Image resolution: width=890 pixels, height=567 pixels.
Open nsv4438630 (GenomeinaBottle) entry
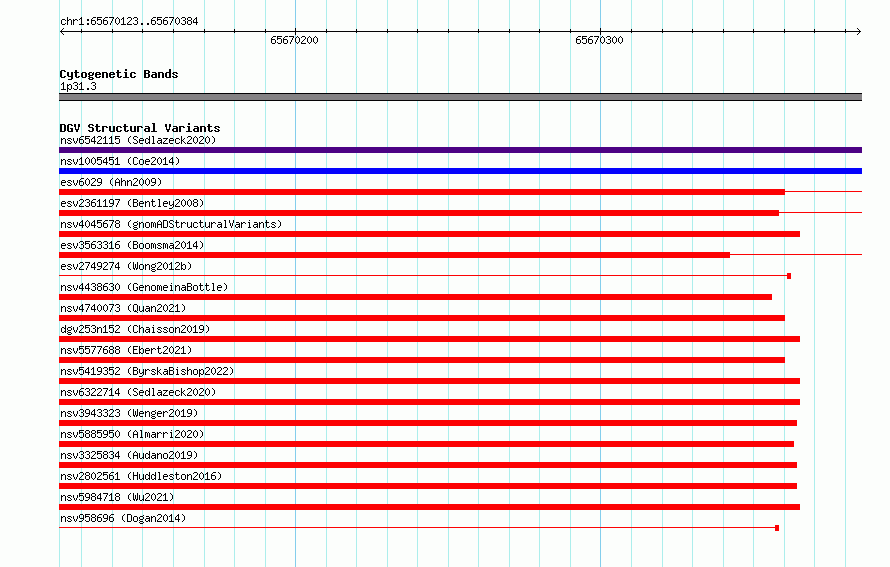click(x=144, y=287)
